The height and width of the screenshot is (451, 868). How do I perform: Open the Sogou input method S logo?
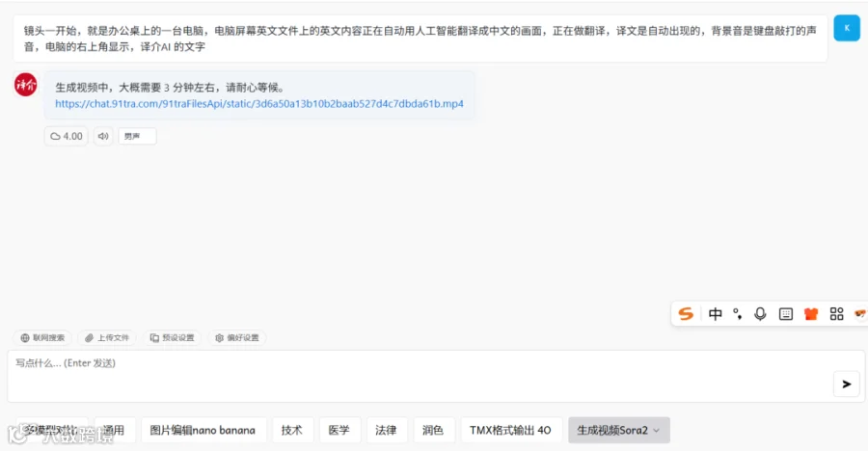coord(686,314)
